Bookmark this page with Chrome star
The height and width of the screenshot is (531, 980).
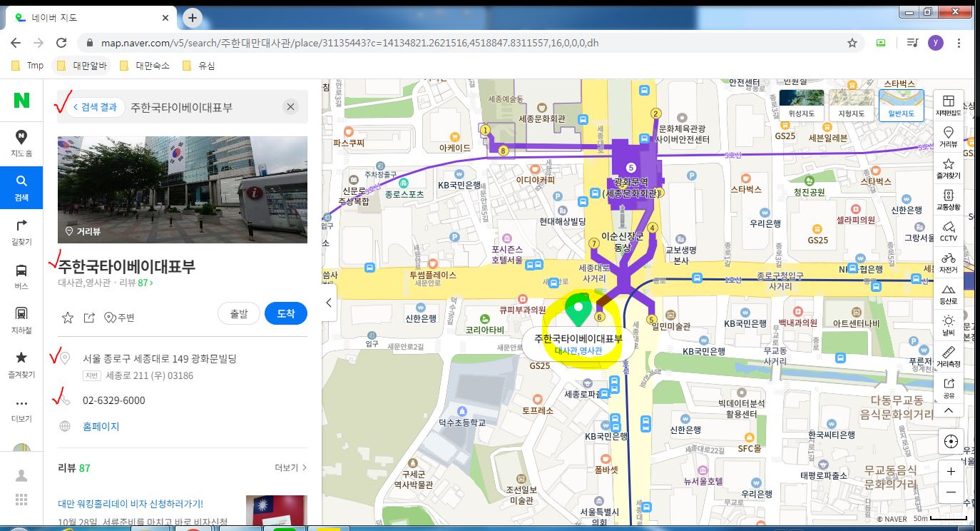(852, 43)
